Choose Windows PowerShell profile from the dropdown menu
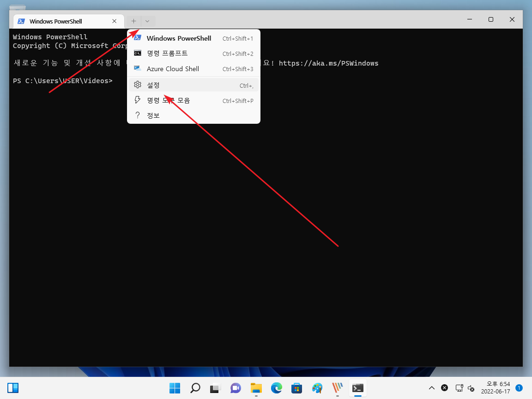Viewport: 532px width, 399px height. [x=193, y=38]
